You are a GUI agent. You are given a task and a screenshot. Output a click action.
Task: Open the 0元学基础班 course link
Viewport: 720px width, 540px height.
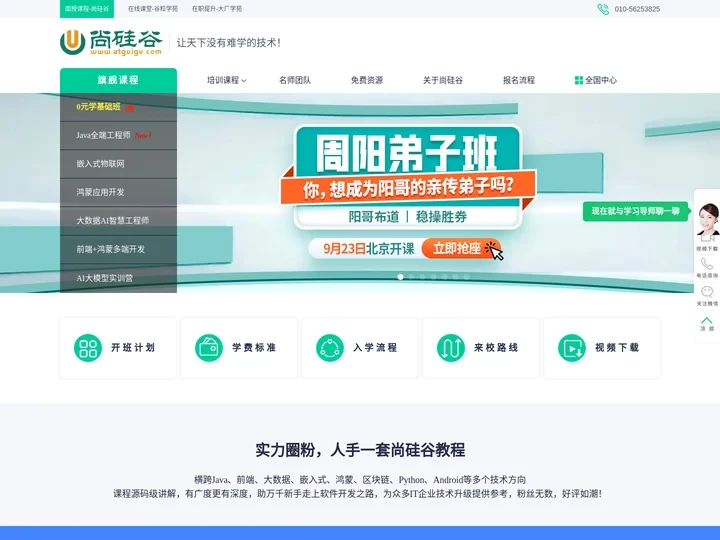98,107
